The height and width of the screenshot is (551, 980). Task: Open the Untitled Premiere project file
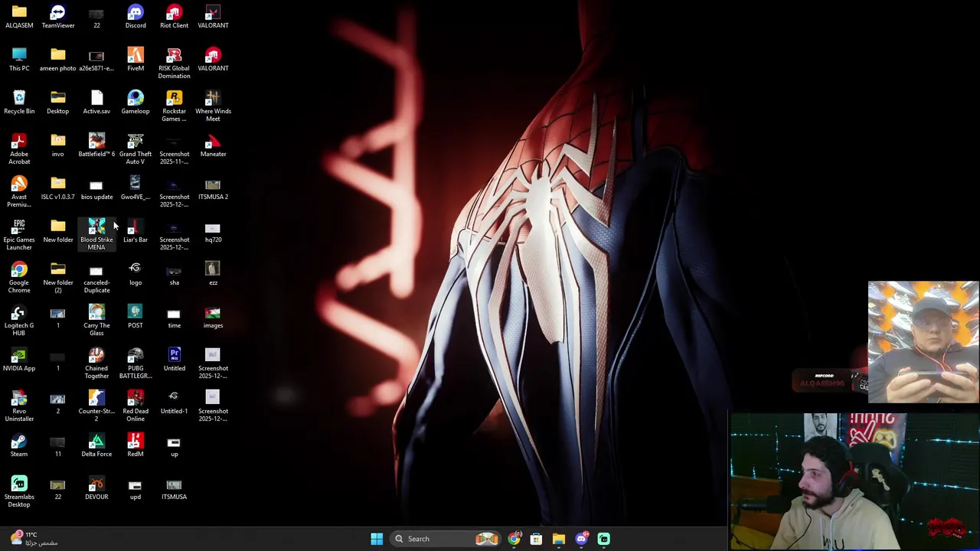click(174, 359)
